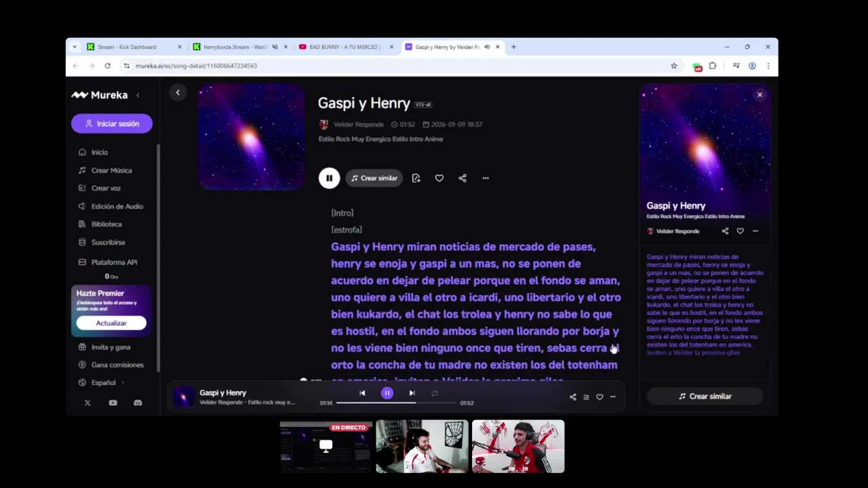
Task: Close the right song detail panel
Action: 759,95
